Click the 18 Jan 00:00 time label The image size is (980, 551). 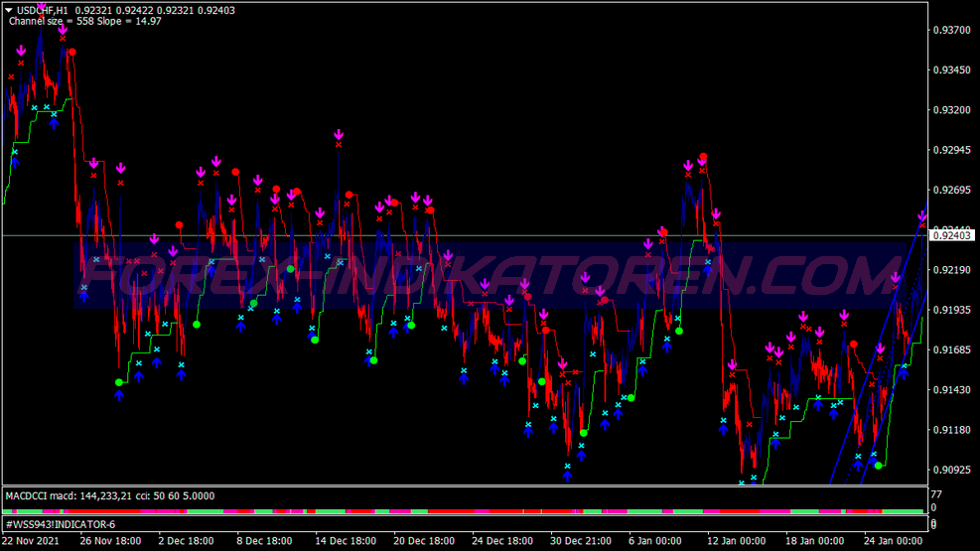click(x=814, y=541)
